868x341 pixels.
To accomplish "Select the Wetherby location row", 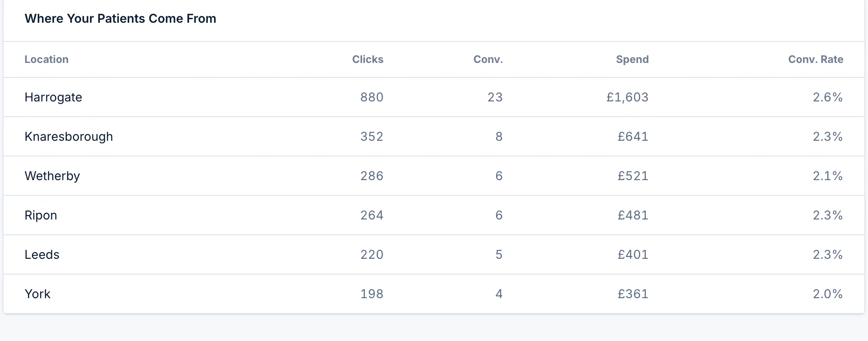I will coord(434,176).
